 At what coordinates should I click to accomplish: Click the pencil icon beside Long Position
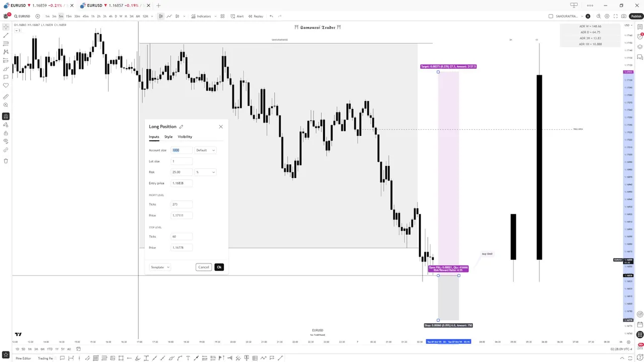(x=181, y=127)
